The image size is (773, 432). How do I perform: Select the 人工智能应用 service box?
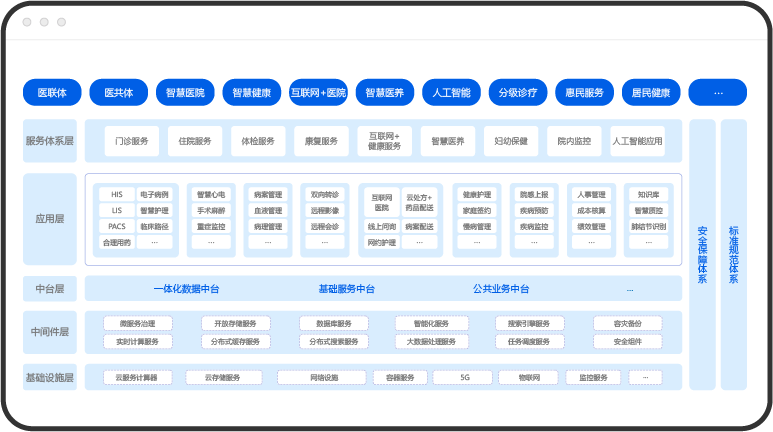pos(637,141)
